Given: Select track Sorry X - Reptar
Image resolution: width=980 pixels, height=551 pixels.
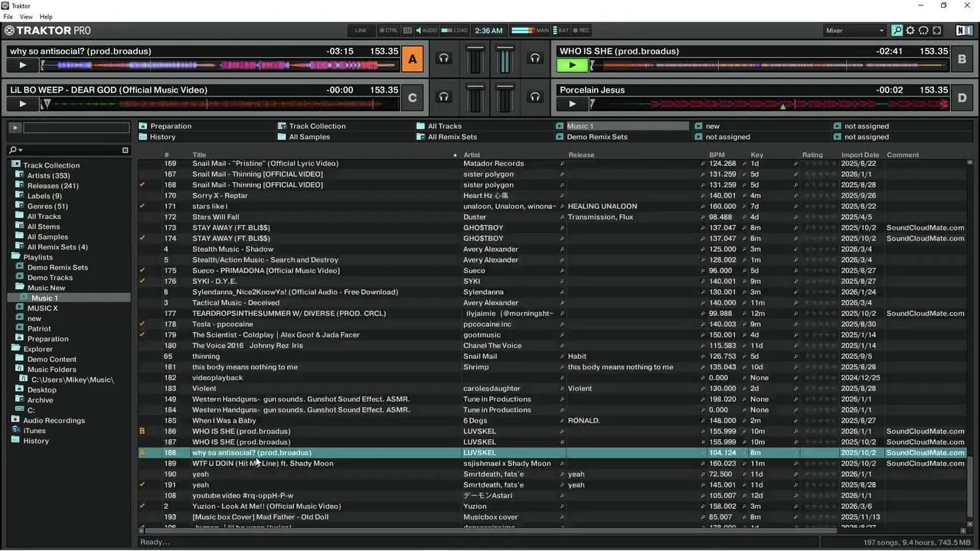Looking at the screenshot, I should tap(220, 196).
